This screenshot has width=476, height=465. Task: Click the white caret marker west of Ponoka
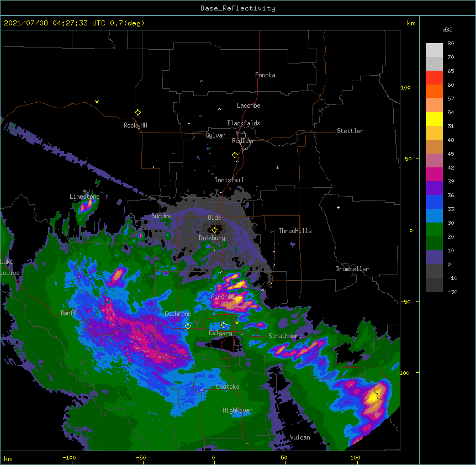pos(202,81)
